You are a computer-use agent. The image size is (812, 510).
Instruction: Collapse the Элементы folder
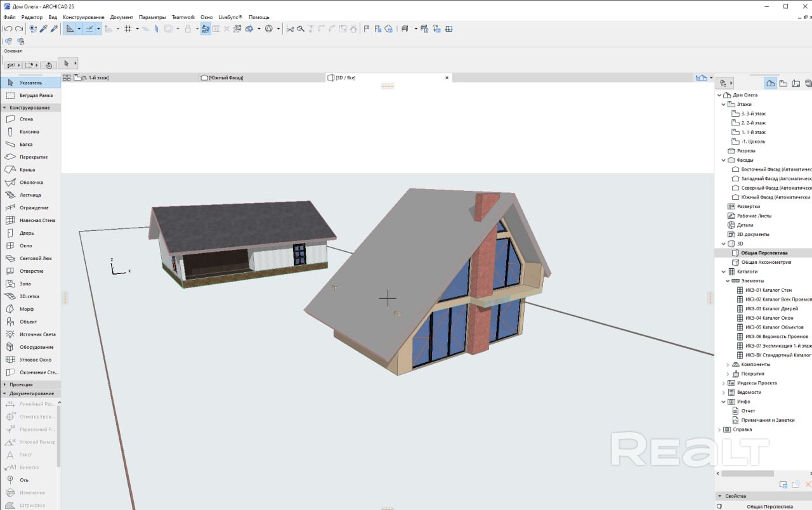pos(728,281)
